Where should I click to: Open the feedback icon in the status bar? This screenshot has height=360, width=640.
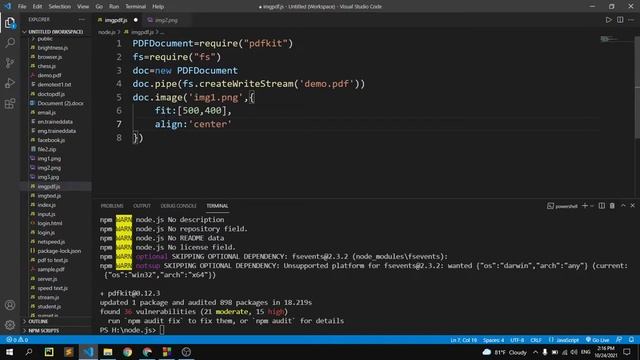tap(619, 340)
